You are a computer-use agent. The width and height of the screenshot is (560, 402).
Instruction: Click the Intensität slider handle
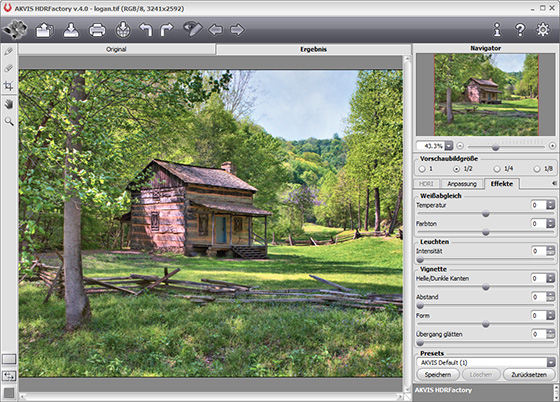(420, 260)
